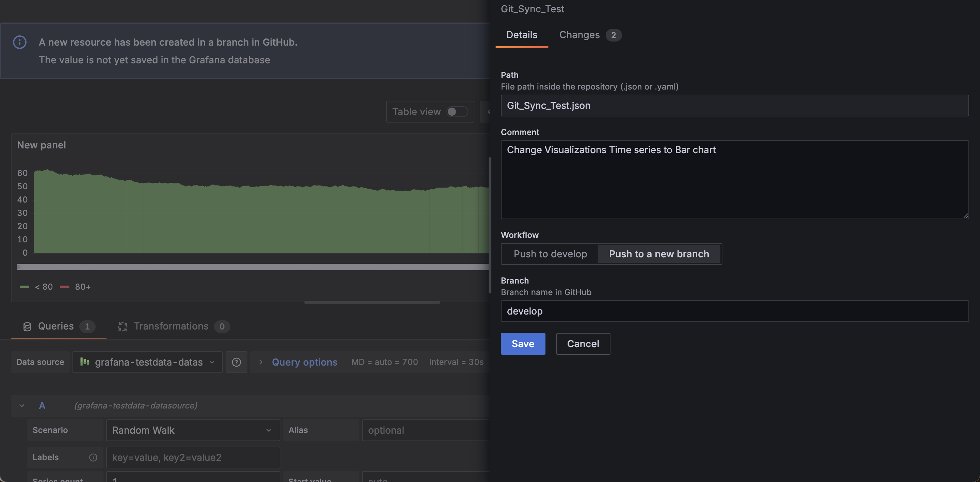Click the vertical scrollbar beside the panel
This screenshot has height=482, width=980.
click(x=490, y=225)
